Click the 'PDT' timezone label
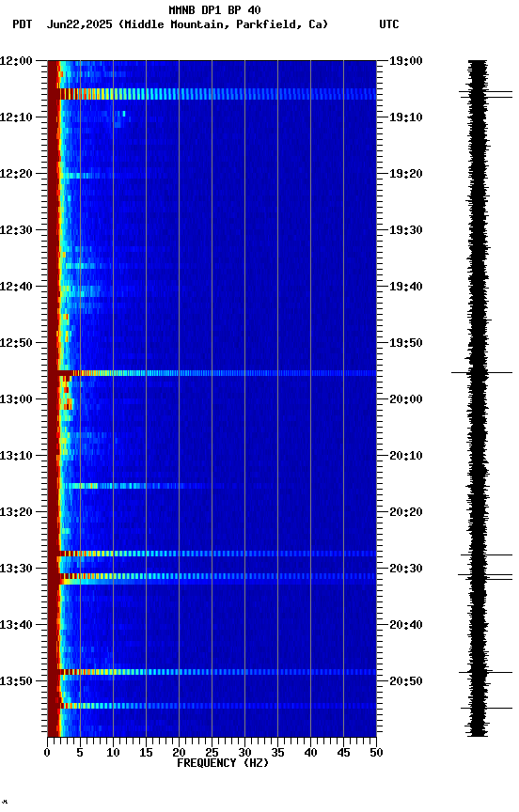This screenshot has height=812, width=519. (x=23, y=24)
